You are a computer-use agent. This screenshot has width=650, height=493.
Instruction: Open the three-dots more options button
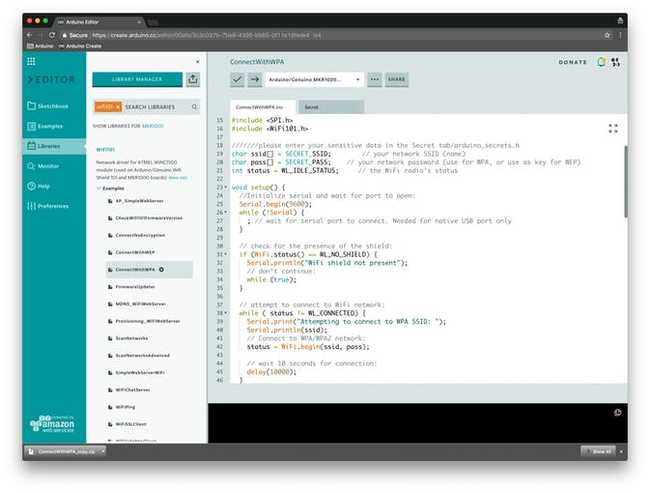(374, 79)
